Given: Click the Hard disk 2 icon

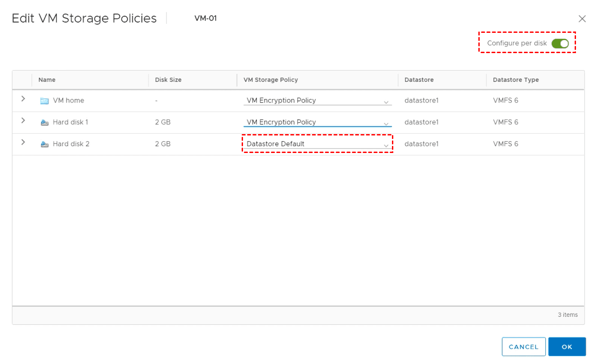Looking at the screenshot, I should coord(45,144).
